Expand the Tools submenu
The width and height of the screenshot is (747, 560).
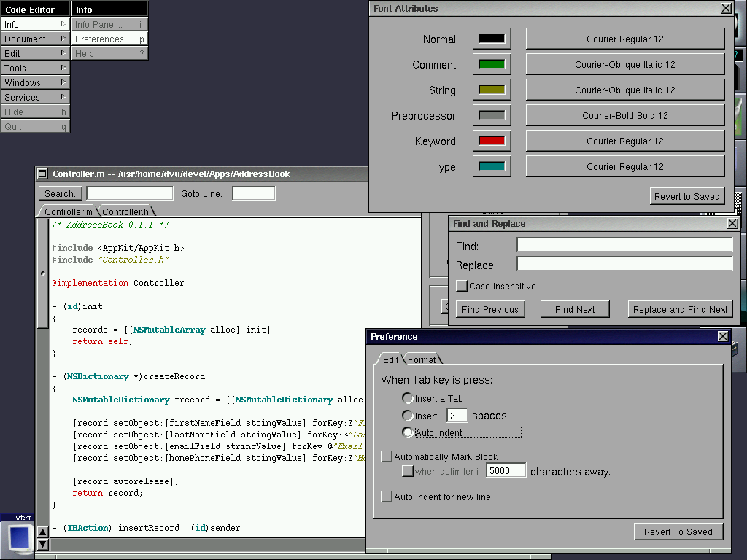point(35,69)
